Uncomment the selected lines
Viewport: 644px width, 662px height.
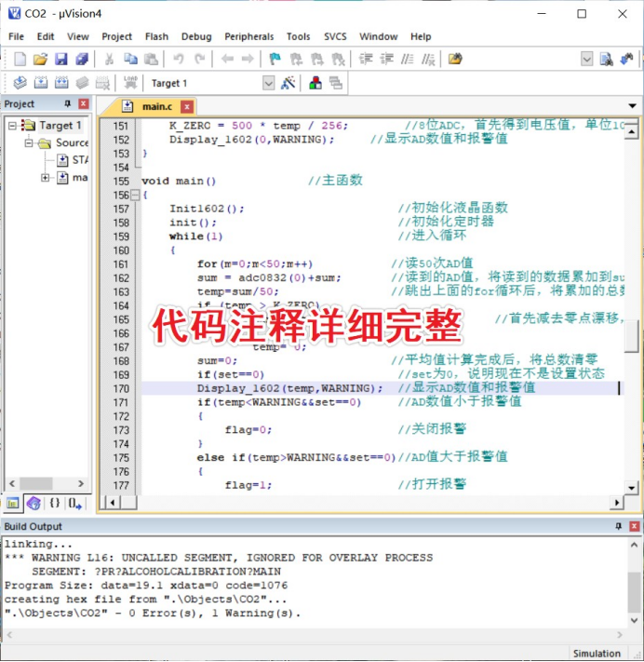428,59
